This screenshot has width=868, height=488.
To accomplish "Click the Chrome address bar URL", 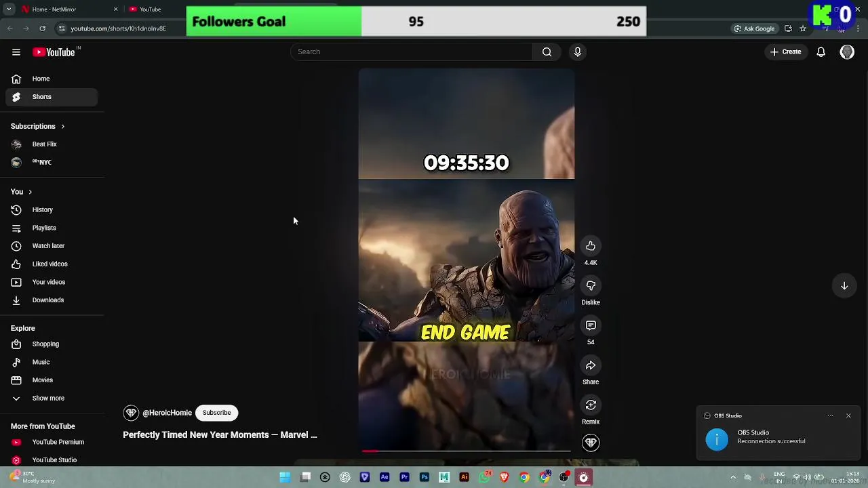I will (x=118, y=28).
